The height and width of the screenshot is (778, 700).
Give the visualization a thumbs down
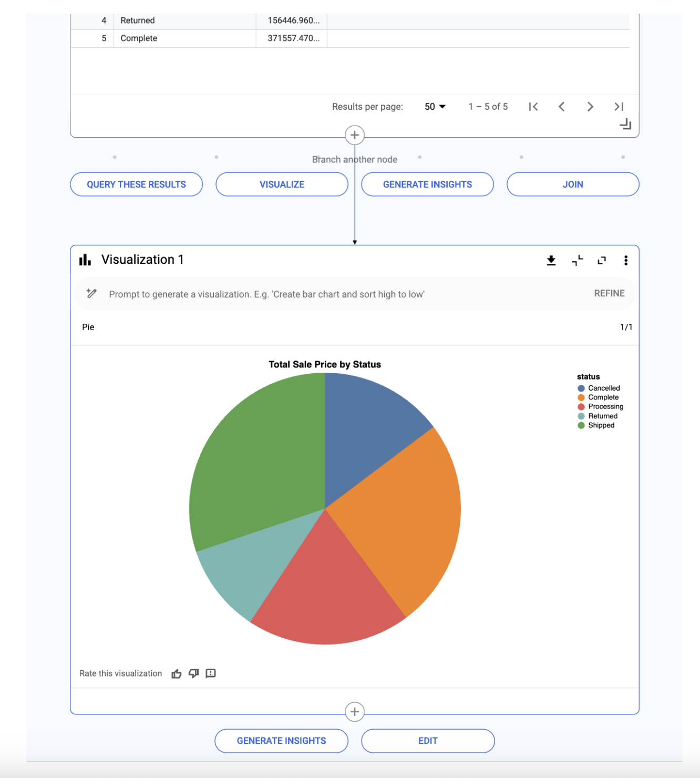[193, 673]
